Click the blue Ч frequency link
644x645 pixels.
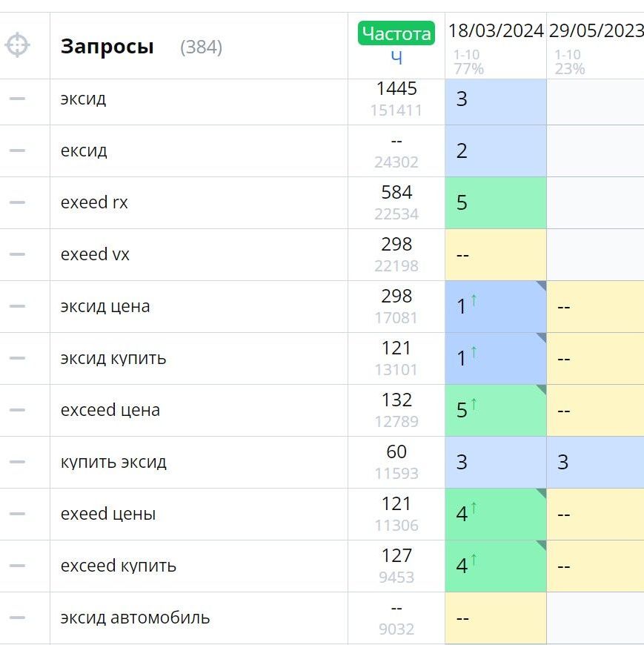(x=396, y=57)
